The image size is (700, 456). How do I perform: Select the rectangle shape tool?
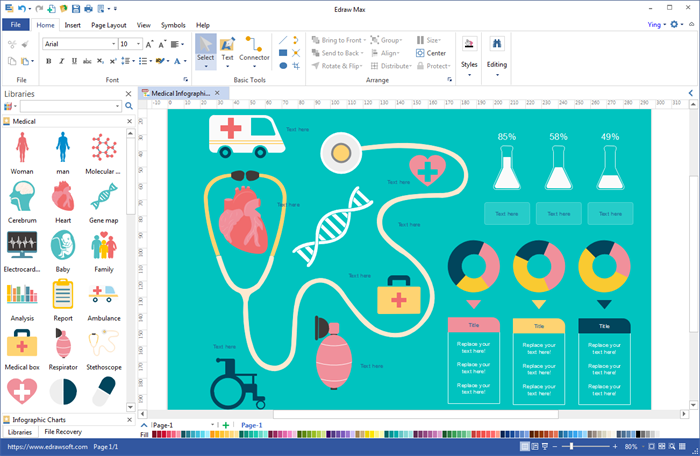pos(283,53)
